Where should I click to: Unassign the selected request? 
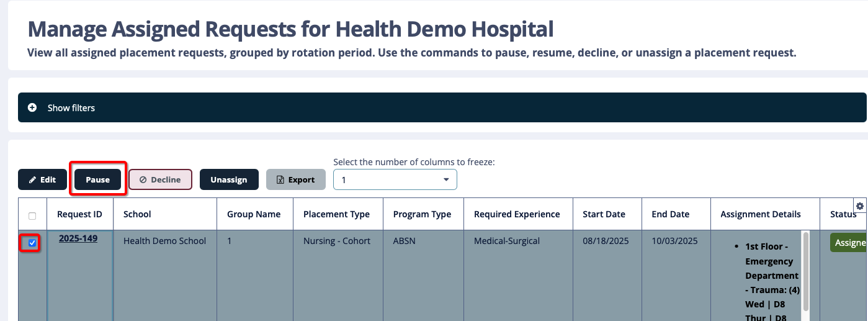(x=229, y=179)
